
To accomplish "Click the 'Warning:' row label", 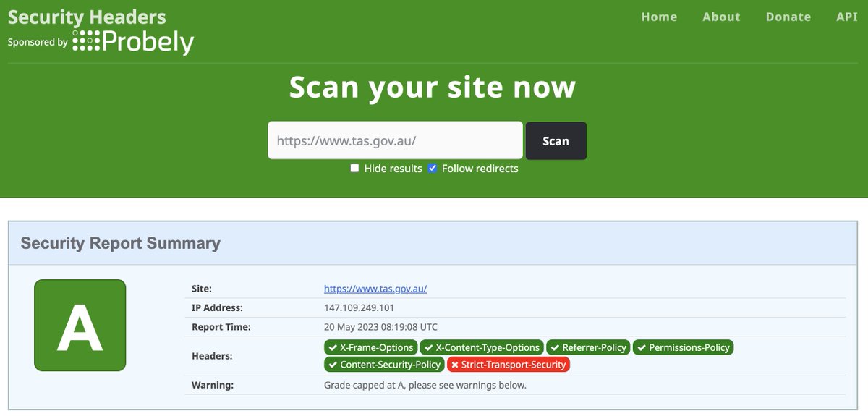I will (x=213, y=385).
